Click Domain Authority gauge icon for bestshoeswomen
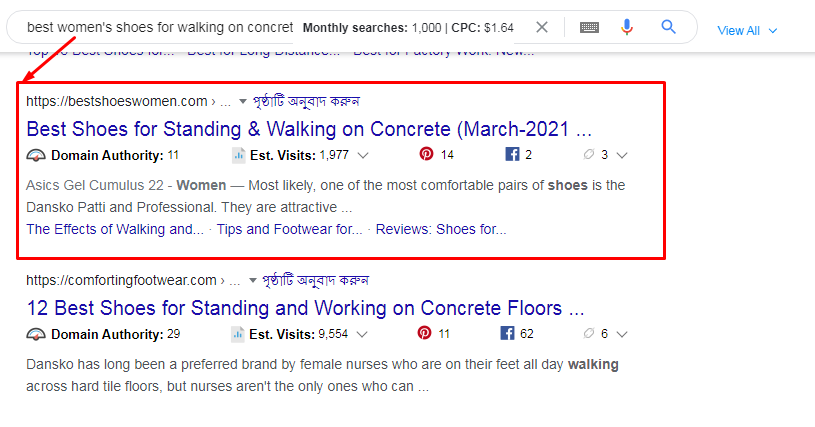This screenshot has width=815, height=427. tap(36, 155)
